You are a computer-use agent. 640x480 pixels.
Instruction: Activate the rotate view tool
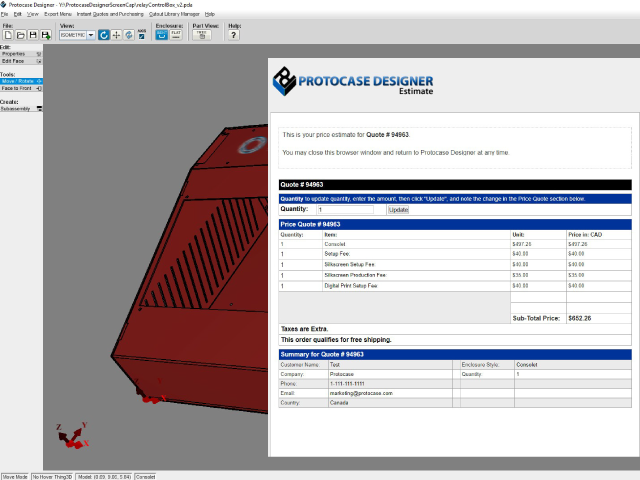104,35
